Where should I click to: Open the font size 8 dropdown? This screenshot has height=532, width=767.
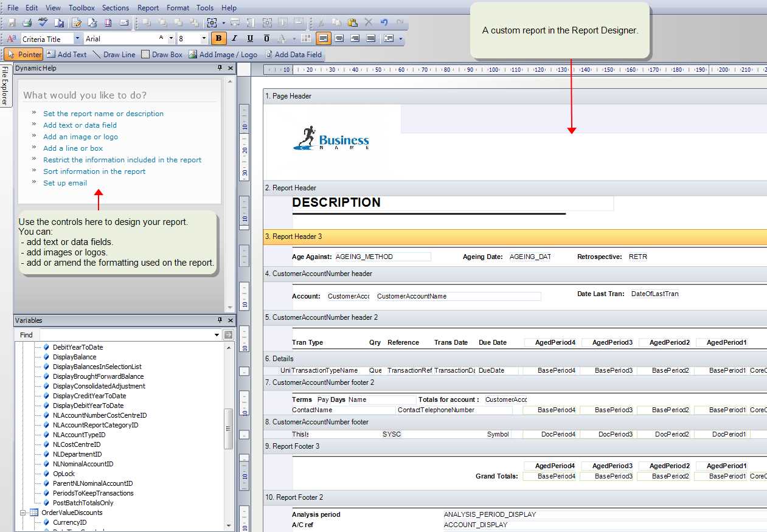click(x=204, y=38)
